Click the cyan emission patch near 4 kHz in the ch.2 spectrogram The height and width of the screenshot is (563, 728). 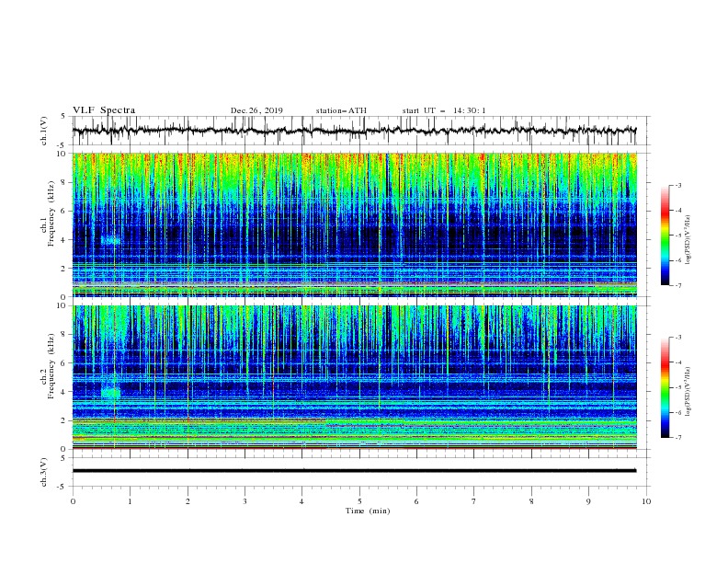111,393
